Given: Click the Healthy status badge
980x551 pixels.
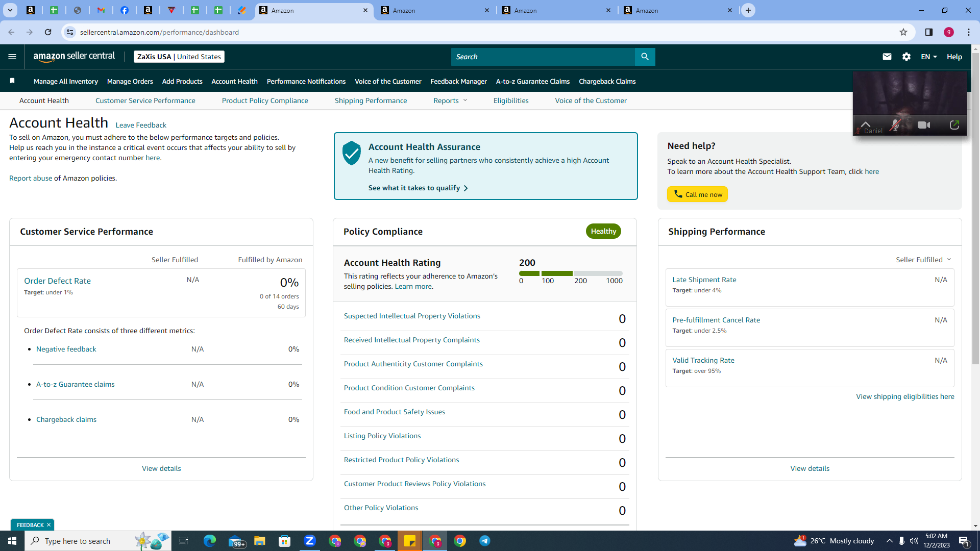Looking at the screenshot, I should click(603, 231).
